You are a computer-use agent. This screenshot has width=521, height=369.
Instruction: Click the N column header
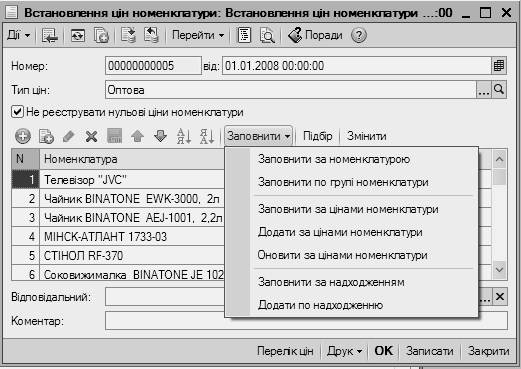coord(25,159)
